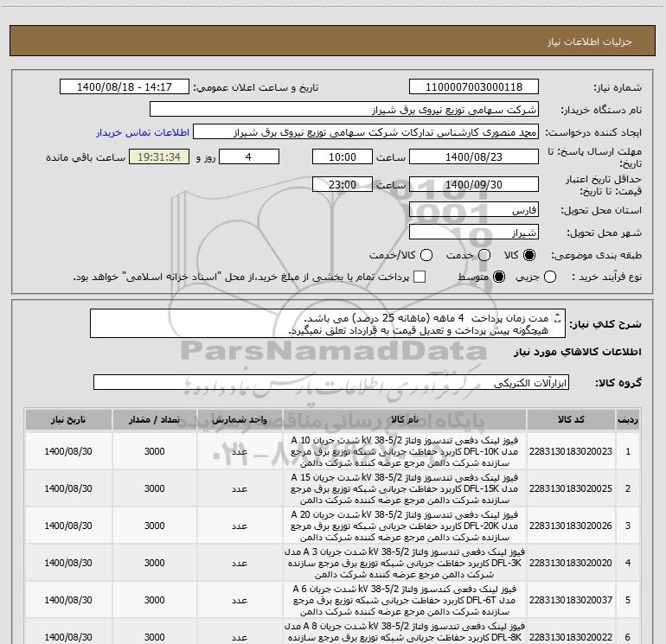
Task: Click the page title جزئیات اطلاعات نیاز
Action: coord(589,41)
